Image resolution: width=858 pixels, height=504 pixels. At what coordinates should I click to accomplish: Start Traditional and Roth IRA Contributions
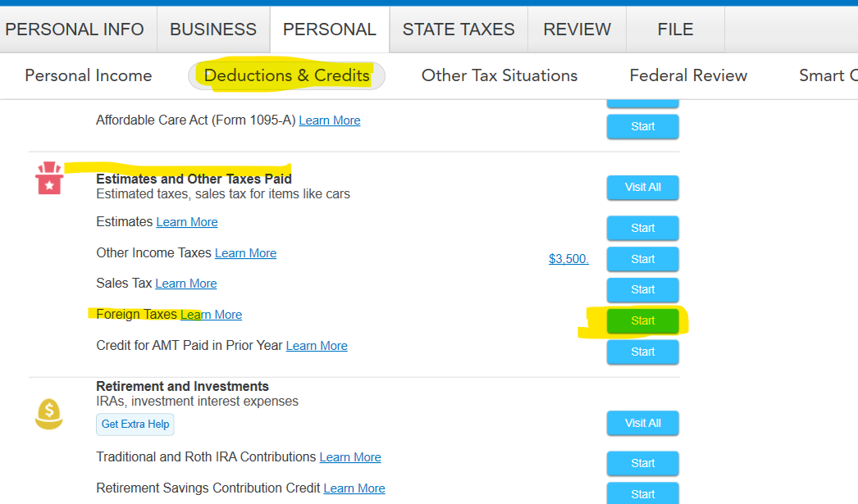click(643, 463)
